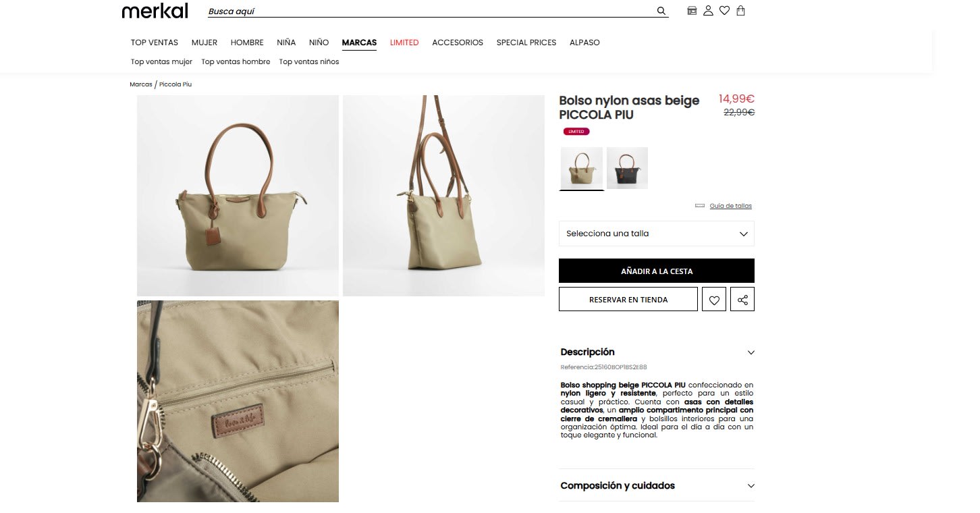This screenshot has width=980, height=513.
Task: Go to the merkal home logo
Action: click(155, 10)
